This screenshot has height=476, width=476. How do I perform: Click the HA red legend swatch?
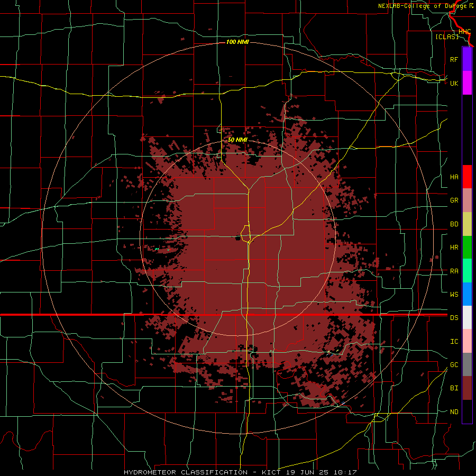pos(467,177)
